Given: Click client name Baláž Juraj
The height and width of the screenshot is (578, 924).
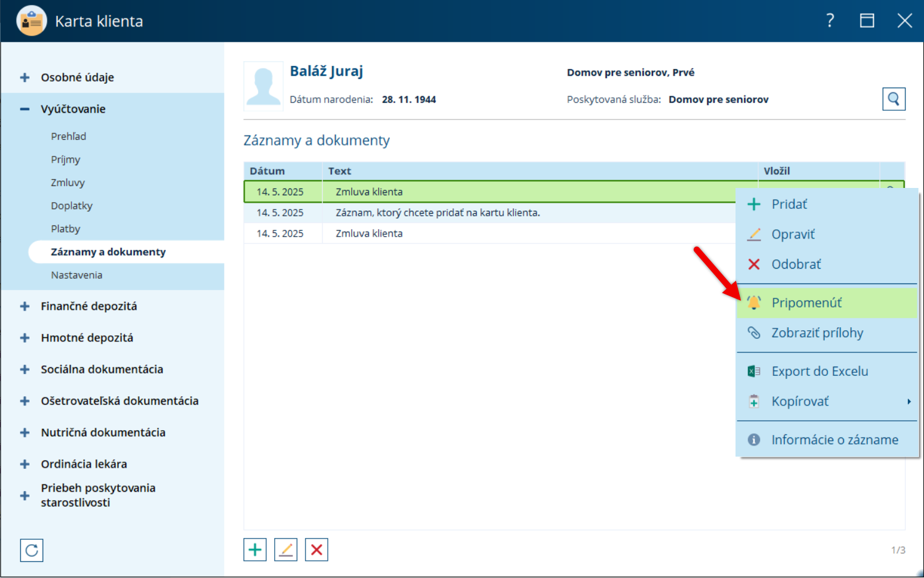Looking at the screenshot, I should pos(326,71).
